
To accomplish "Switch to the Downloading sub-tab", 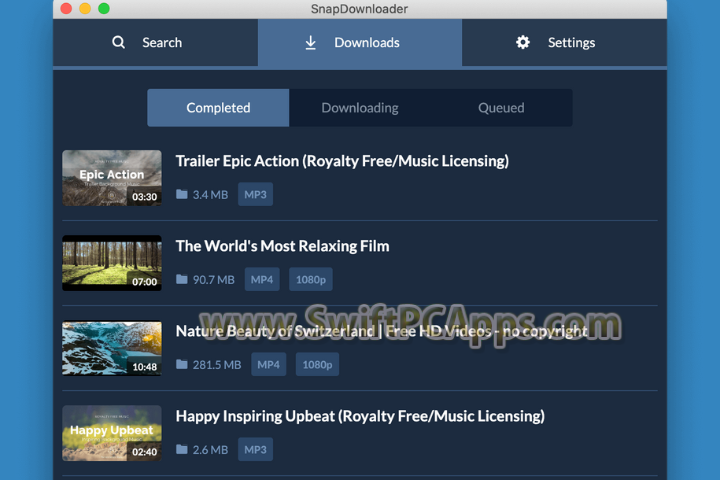I will pos(360,108).
